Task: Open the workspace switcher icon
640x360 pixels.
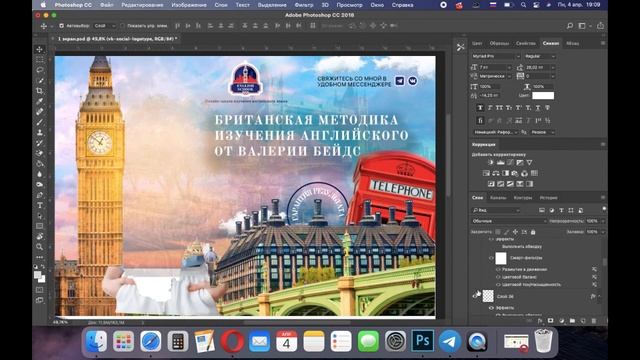Action: tap(582, 26)
